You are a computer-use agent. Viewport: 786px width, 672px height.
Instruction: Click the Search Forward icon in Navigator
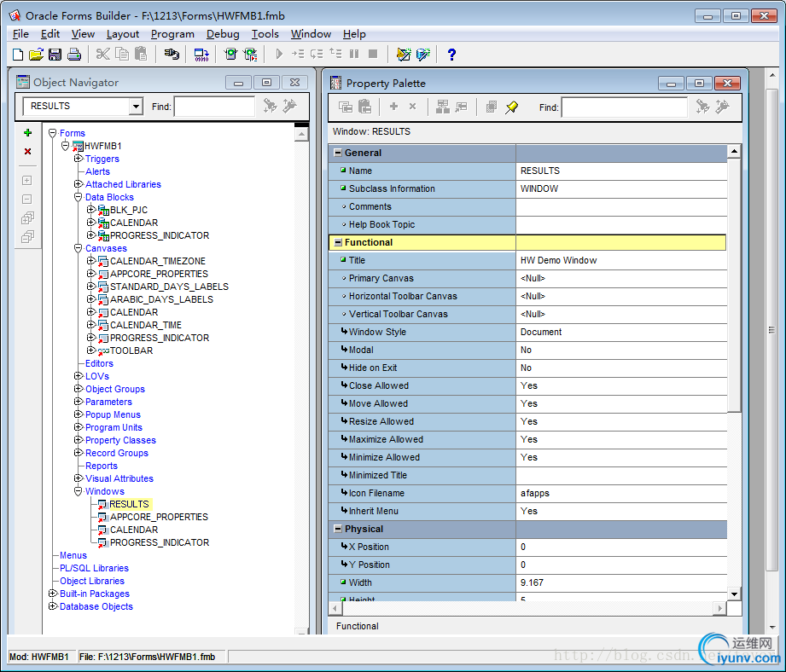[271, 106]
